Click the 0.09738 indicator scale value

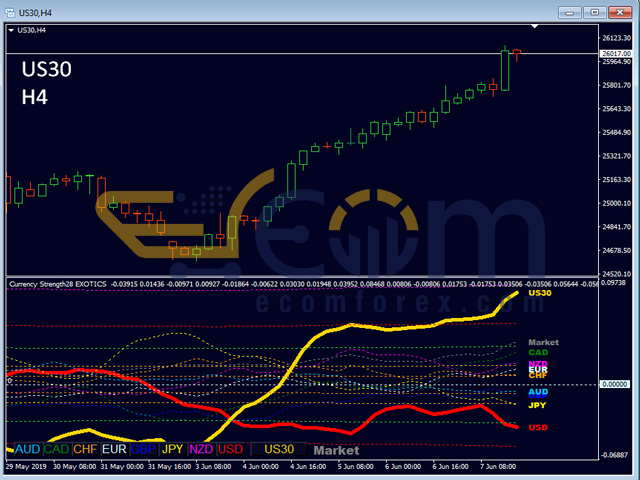613,282
